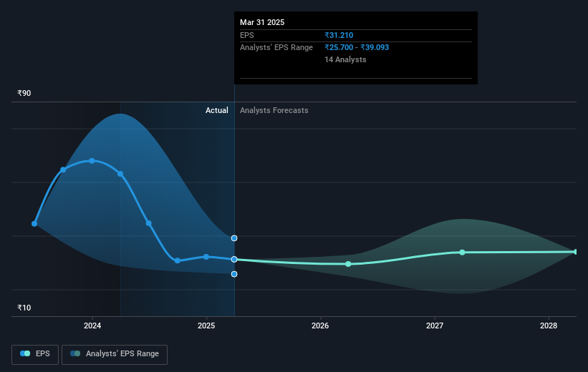Click the 2026 x-axis label
The image size is (588, 372).
[320, 325]
